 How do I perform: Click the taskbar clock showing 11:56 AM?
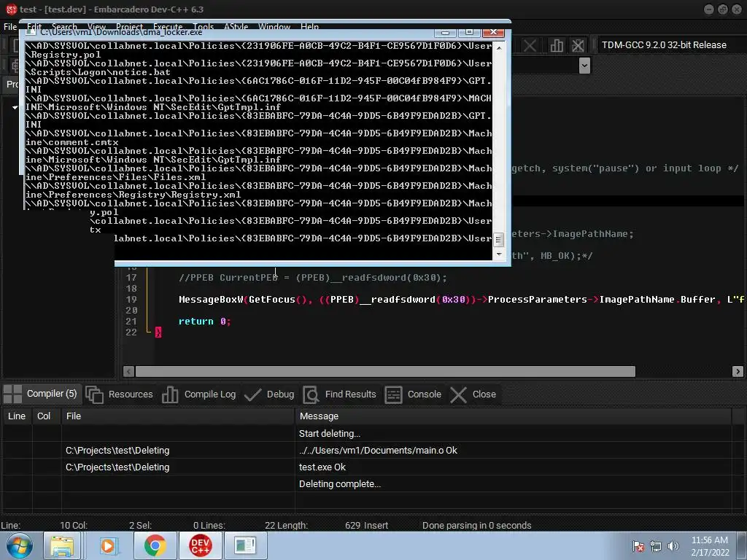pos(710,546)
